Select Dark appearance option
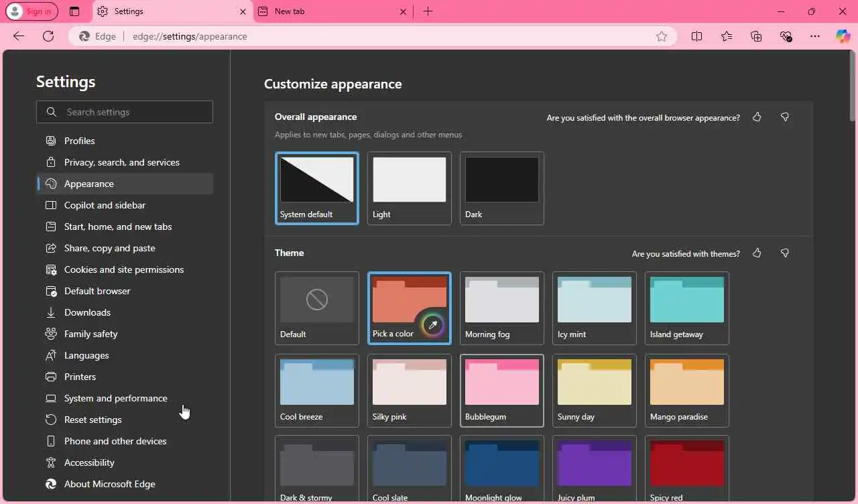The image size is (858, 504). click(x=502, y=188)
